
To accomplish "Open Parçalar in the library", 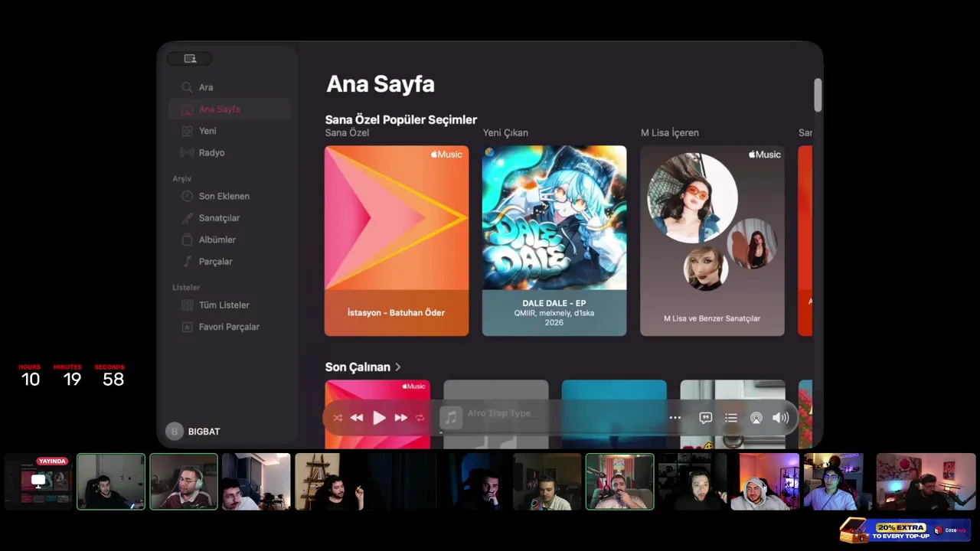I will pyautogui.click(x=230, y=262).
